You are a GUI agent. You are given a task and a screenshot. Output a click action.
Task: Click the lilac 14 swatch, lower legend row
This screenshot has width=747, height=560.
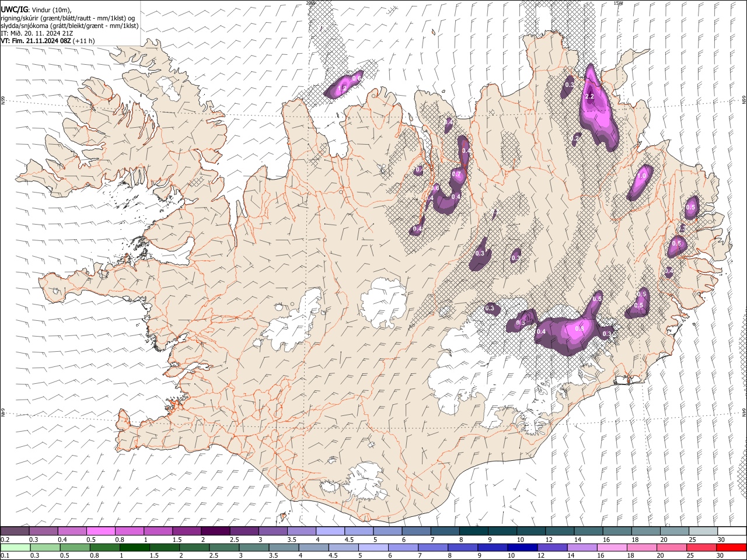click(x=582, y=547)
